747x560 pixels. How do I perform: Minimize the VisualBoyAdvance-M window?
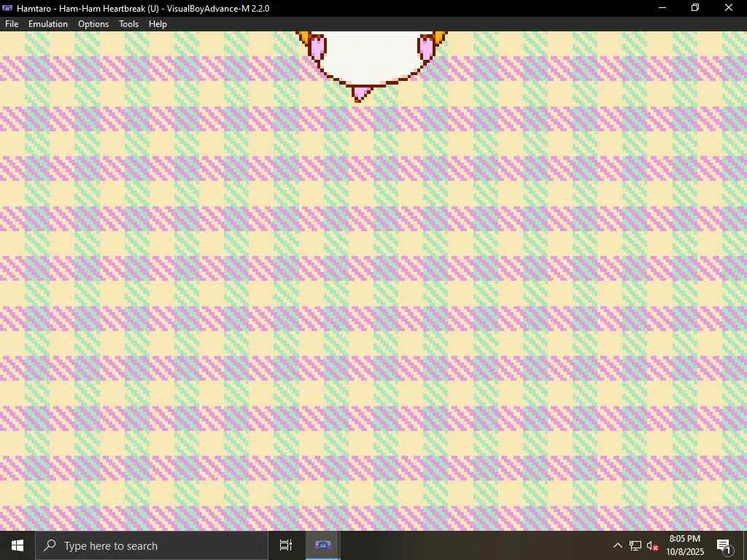662,8
